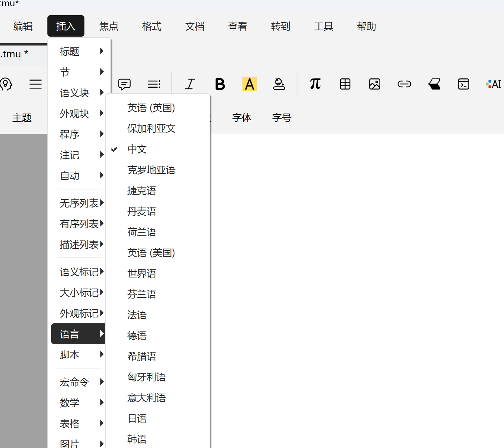Apply bold formatting with B icon

click(x=220, y=84)
